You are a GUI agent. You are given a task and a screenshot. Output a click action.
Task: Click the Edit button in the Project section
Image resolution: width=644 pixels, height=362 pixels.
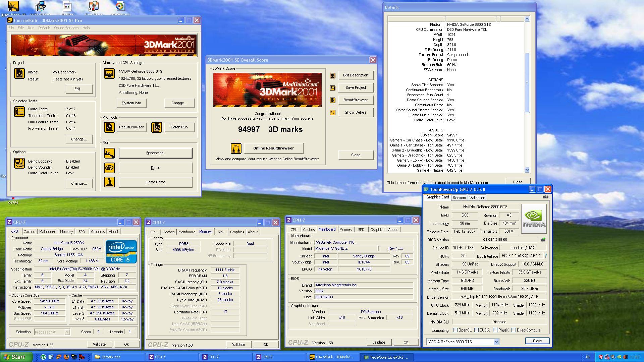(x=79, y=89)
